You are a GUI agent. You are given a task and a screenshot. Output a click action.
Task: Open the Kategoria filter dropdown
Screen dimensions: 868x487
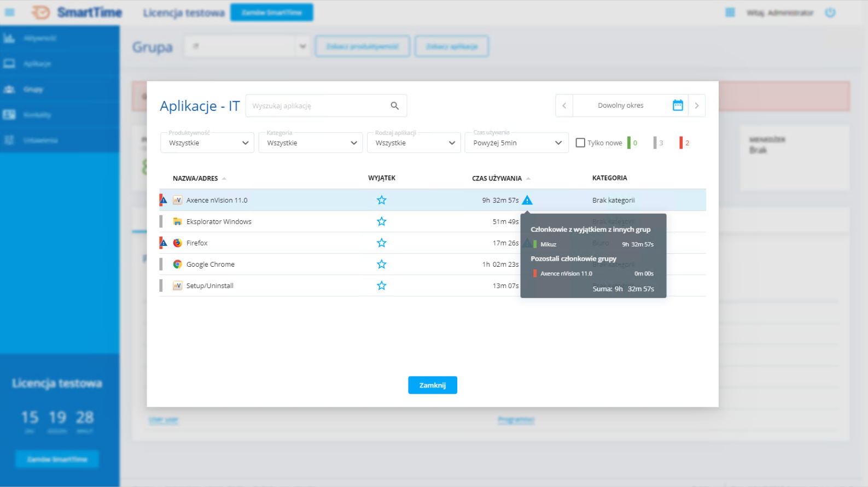[310, 143]
